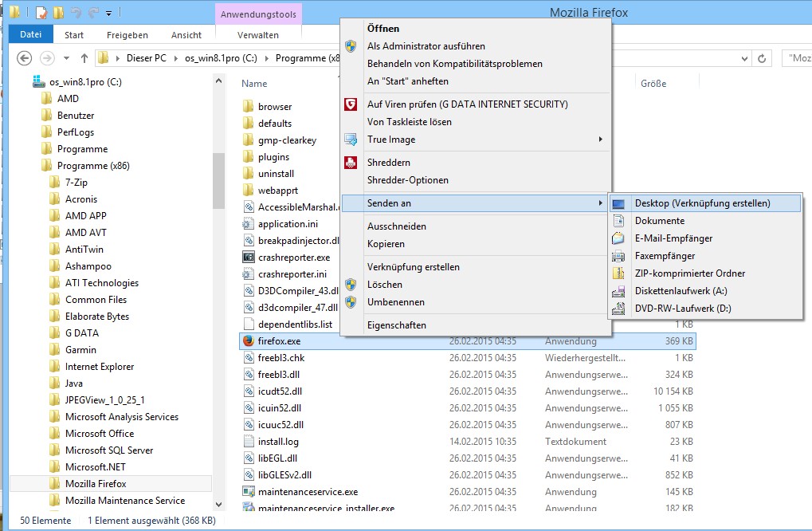Select the freebl3.dll file row
The image size is (812, 531).
467,375
